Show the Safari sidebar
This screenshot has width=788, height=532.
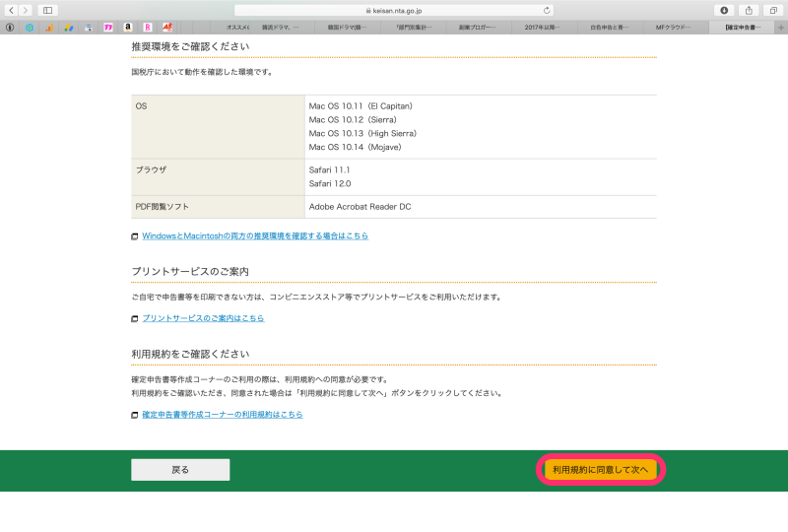[x=47, y=10]
